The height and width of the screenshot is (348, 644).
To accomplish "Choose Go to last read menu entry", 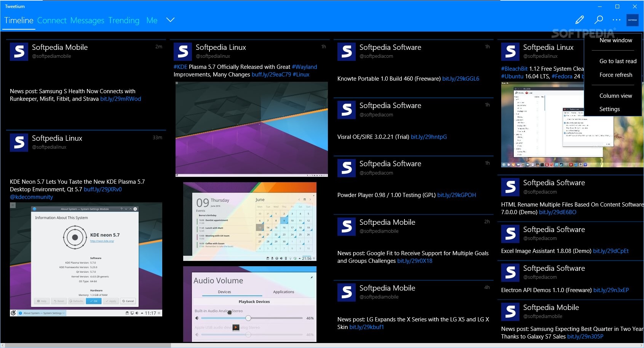I will click(x=618, y=61).
